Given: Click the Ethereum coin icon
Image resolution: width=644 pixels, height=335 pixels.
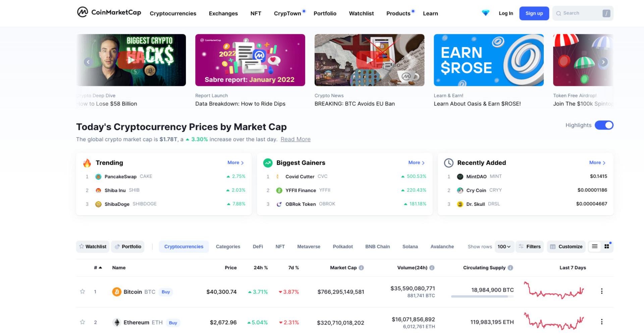Looking at the screenshot, I should (116, 322).
